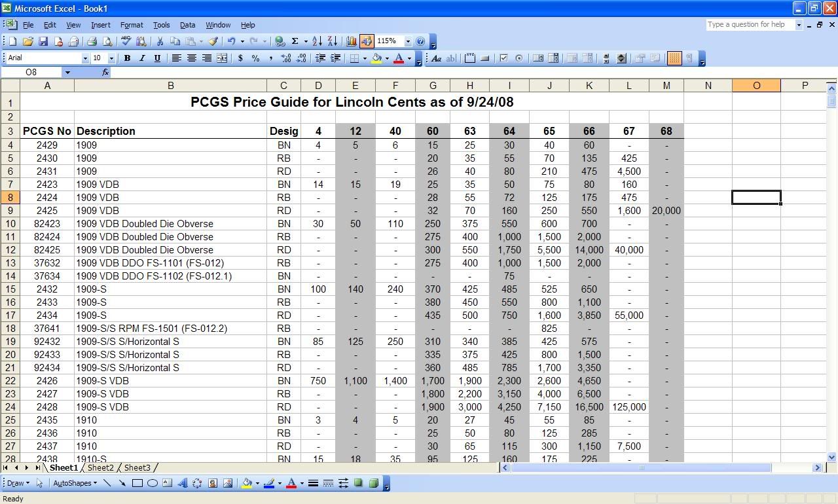Image resolution: width=838 pixels, height=504 pixels.
Task: Sort ascending with the A-Z icon
Action: click(317, 41)
